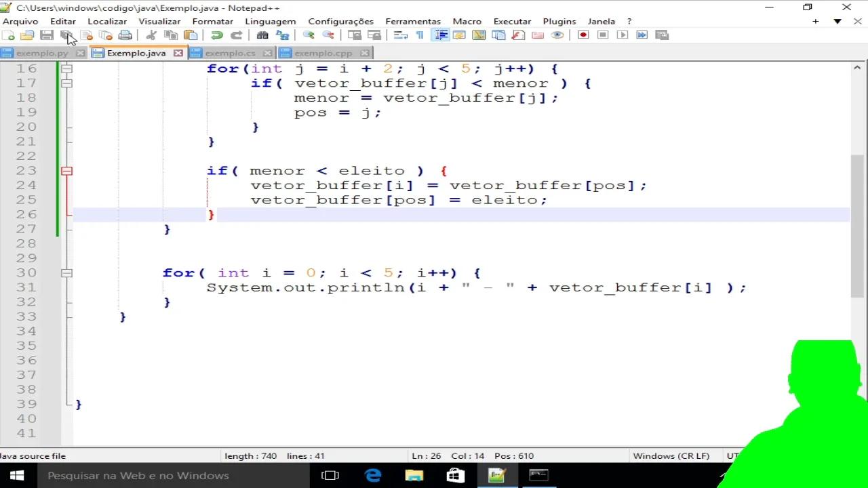
Task: Open the Find dialog with the binoculars icon
Action: pyautogui.click(x=261, y=35)
